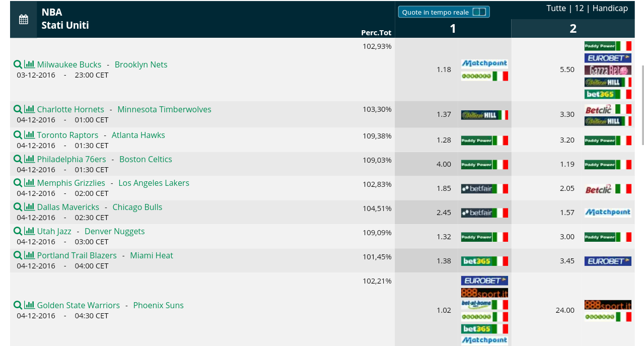Click the magnifier icon for Memphis Grizzlies match
This screenshot has width=644, height=346.
(x=18, y=183)
